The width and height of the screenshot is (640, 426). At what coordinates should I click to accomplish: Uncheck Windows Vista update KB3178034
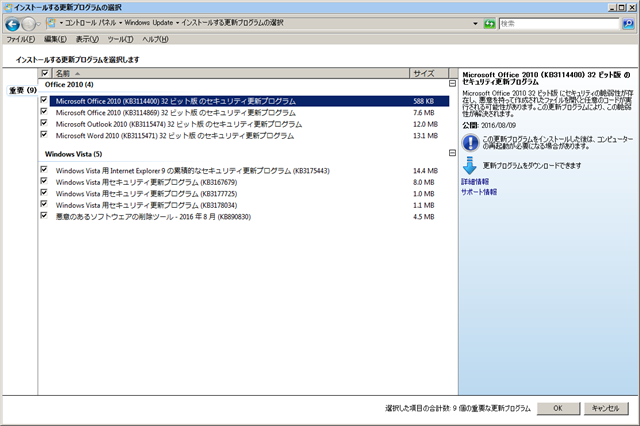point(44,204)
